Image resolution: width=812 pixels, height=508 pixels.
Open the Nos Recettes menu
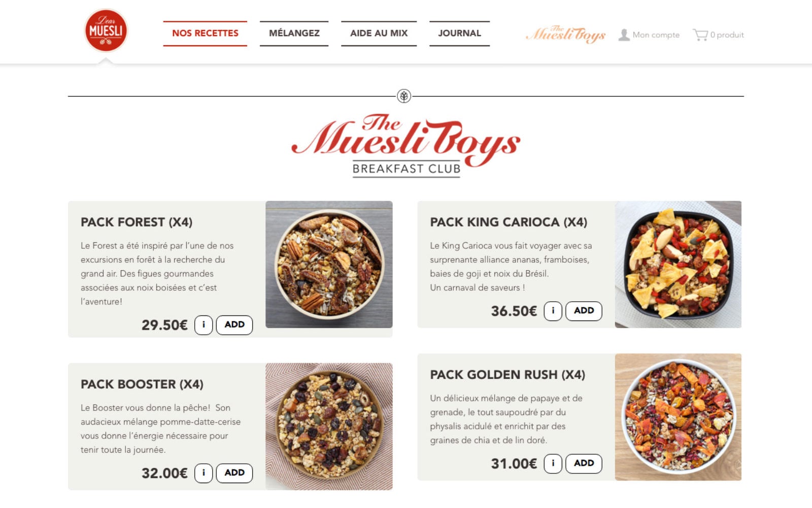(205, 34)
